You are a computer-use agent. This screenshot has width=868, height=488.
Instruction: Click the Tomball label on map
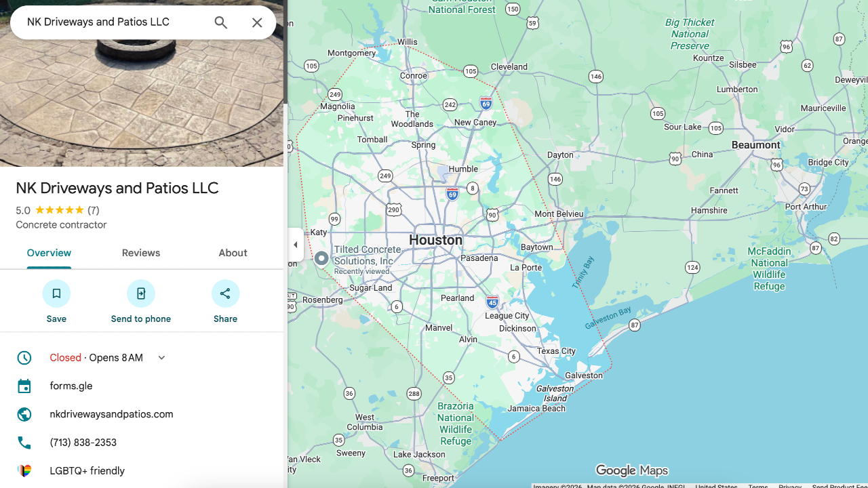[x=372, y=140]
